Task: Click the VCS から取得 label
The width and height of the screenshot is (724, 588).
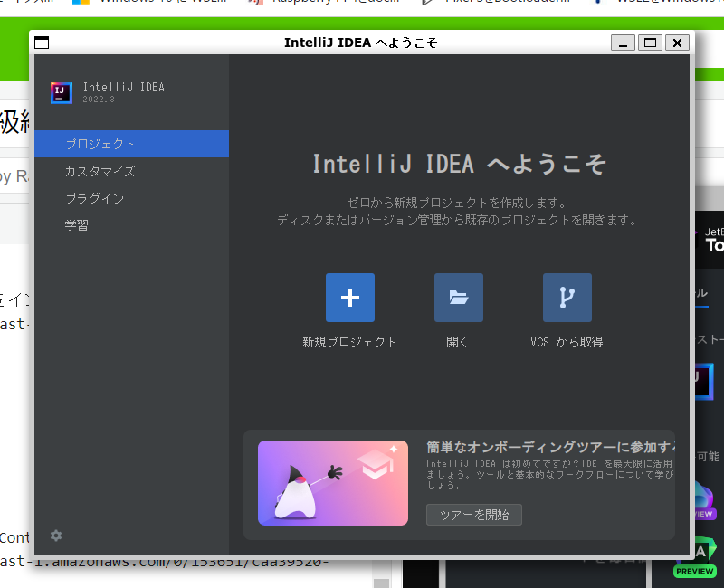Action: (567, 342)
